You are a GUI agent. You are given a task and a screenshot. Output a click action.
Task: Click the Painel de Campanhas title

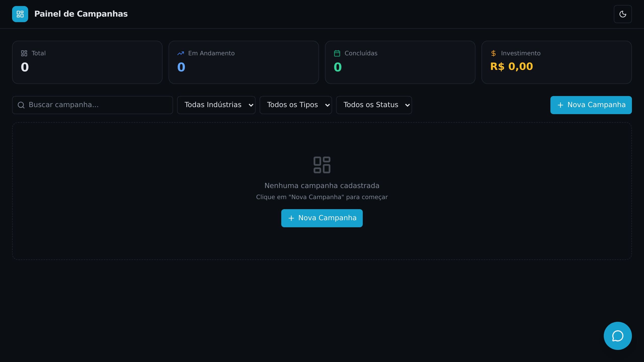click(x=81, y=14)
